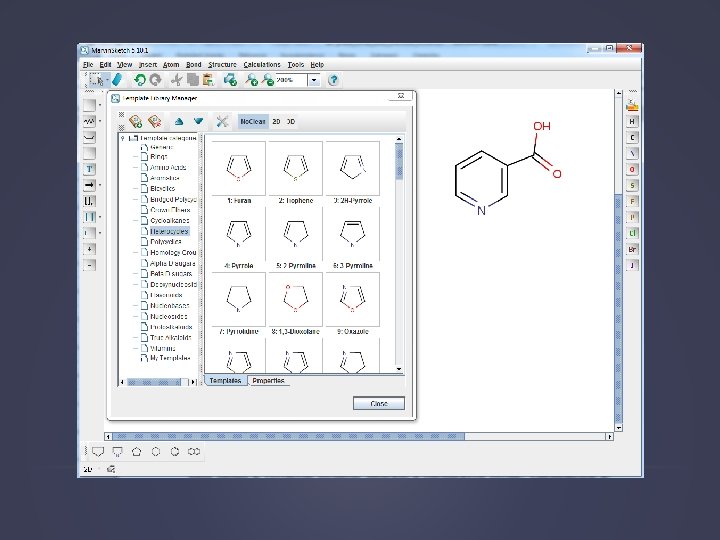Choose Oxygen atom button
720x540 pixels.
pyautogui.click(x=632, y=169)
